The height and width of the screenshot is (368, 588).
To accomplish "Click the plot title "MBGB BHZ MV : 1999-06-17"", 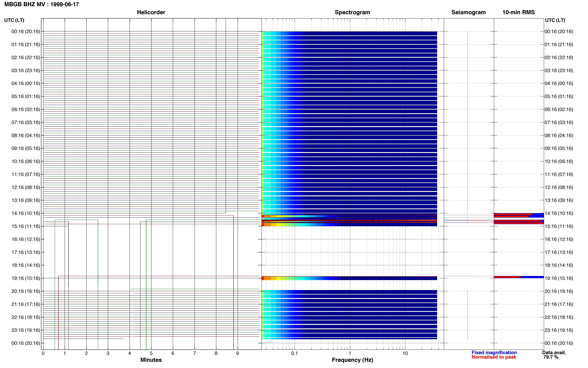I will pyautogui.click(x=42, y=4).
